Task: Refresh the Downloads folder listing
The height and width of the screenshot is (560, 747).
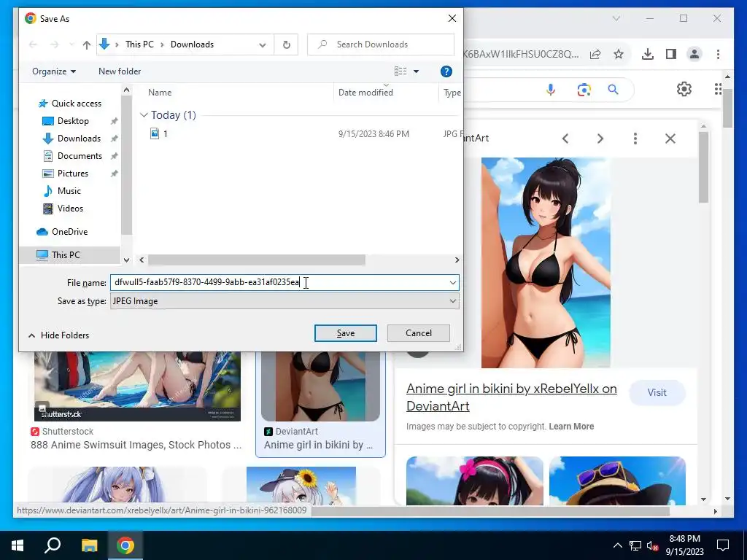Action: (x=286, y=44)
